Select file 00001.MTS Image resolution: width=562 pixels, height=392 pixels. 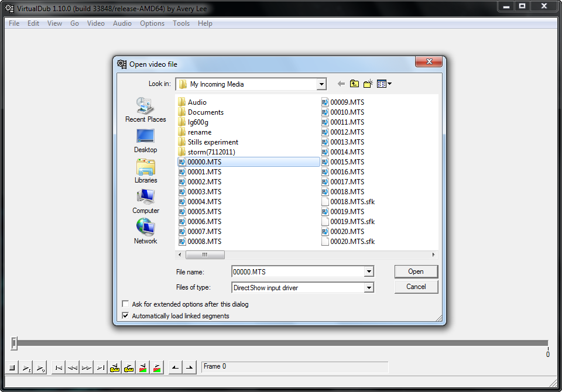tap(200, 172)
